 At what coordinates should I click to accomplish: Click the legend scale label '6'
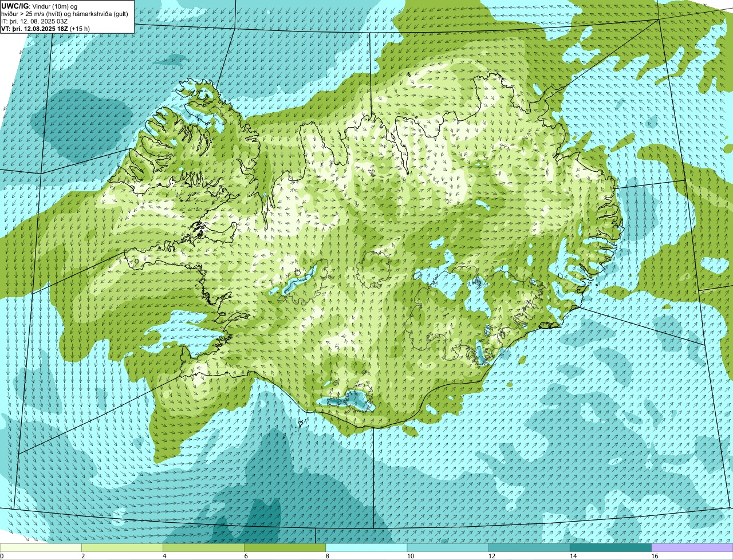(x=246, y=556)
